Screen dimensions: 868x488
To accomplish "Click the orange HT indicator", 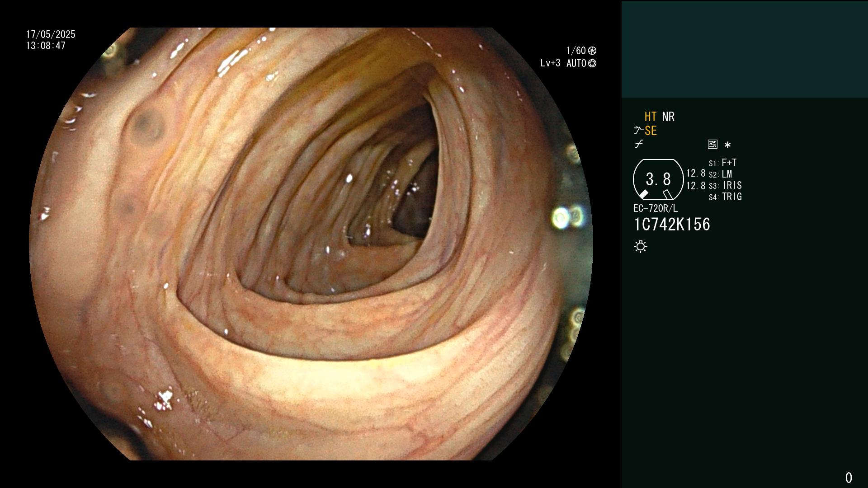I will click(650, 117).
